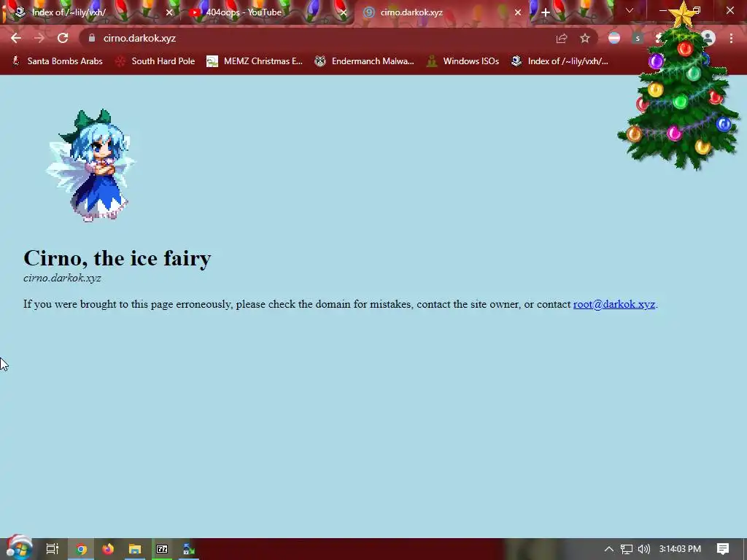Open the 'Windows ISOs' bookmark
Screen dimensions: 747x560
pos(463,61)
